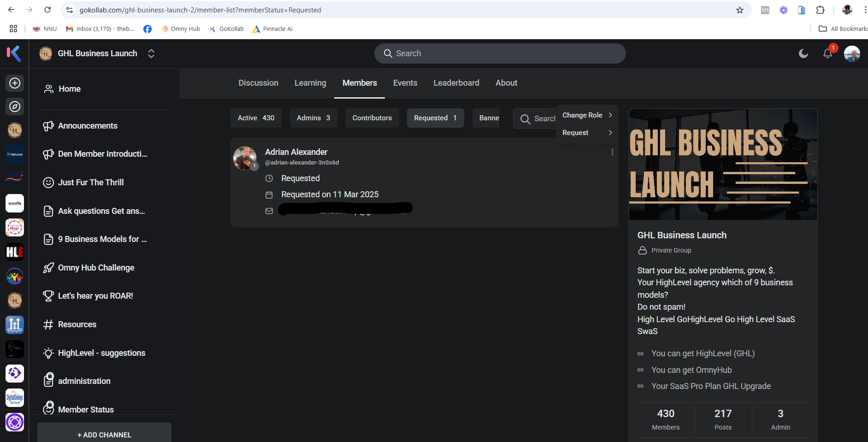Open Your SaaS Pro Plan GHL Upgrade link
868x442 pixels.
point(711,386)
